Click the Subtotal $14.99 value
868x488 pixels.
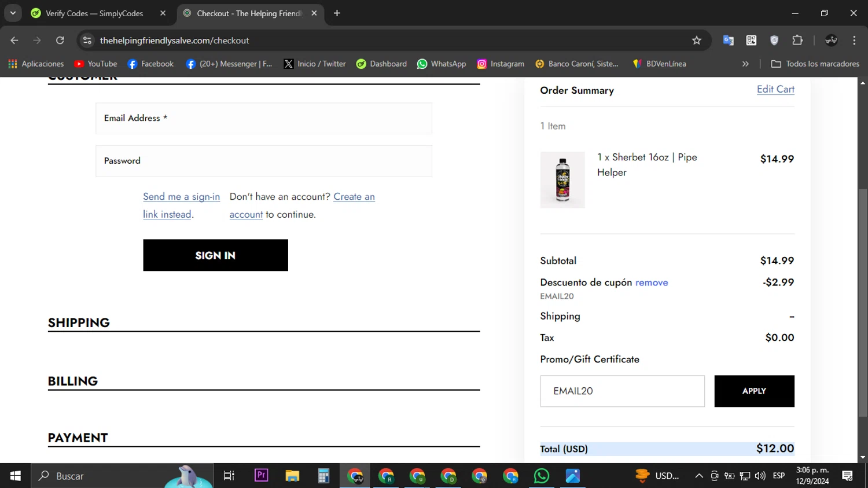click(777, 260)
